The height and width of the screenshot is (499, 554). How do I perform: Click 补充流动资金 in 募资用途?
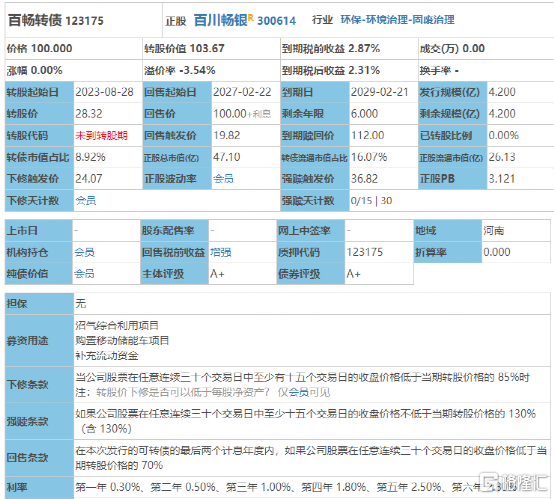(x=107, y=356)
